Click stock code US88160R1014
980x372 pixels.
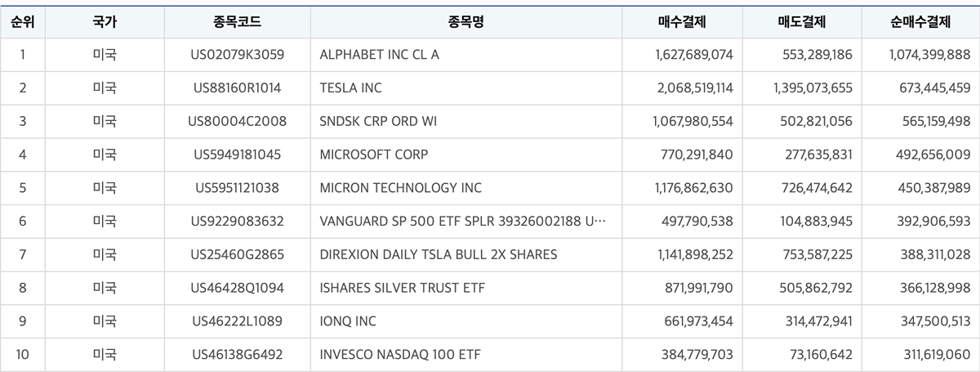(237, 88)
